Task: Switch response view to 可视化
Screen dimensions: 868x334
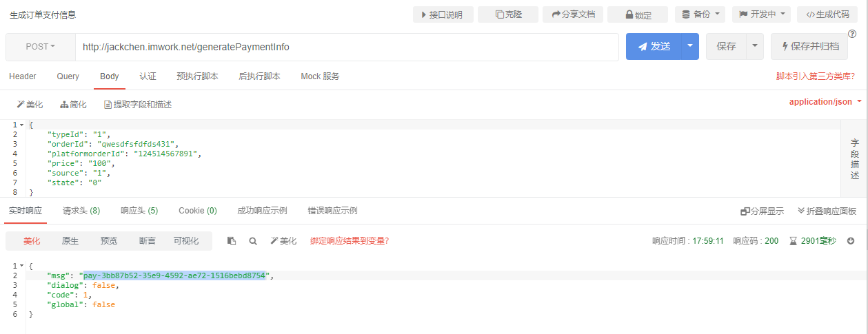Action: coord(186,241)
